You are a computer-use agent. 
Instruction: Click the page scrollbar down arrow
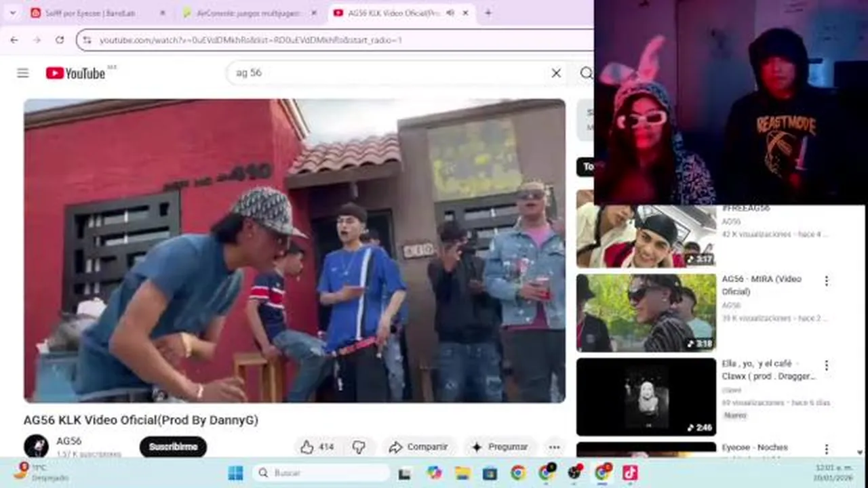pos(860,452)
